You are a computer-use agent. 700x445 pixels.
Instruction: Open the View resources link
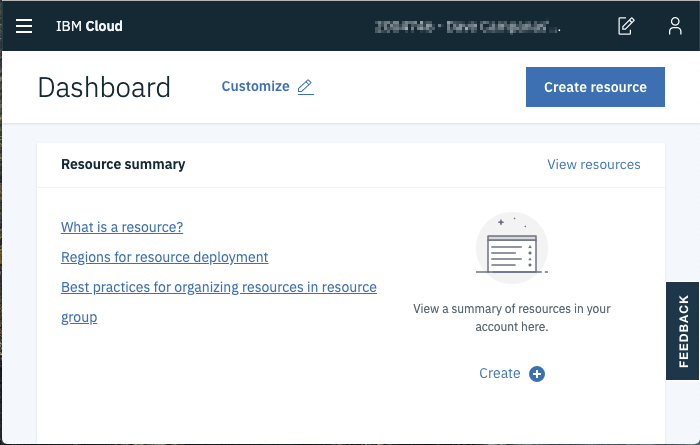[594, 164]
